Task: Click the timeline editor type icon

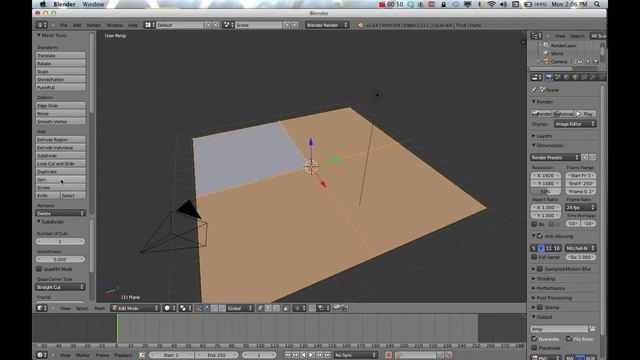Action: [x=42, y=355]
